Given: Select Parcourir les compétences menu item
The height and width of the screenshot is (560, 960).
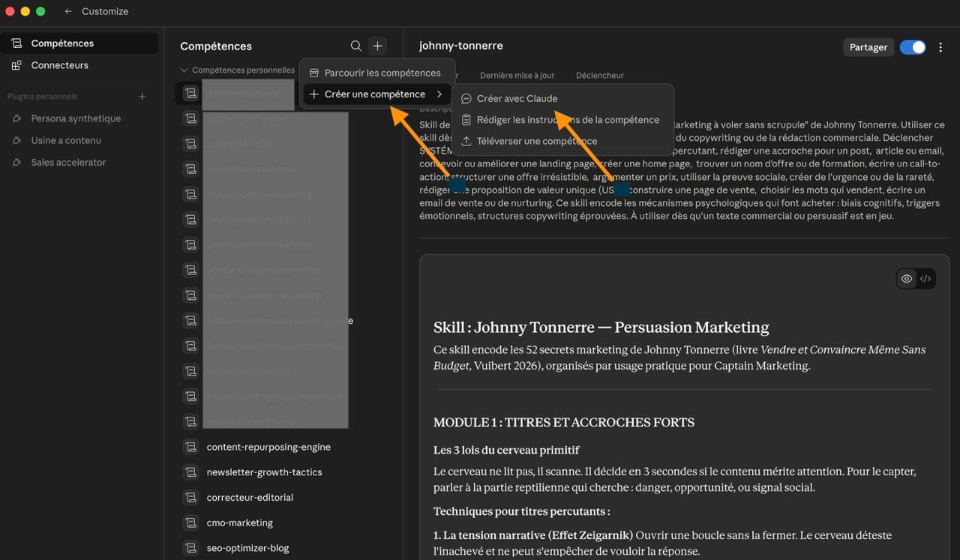Looking at the screenshot, I should pos(376,73).
